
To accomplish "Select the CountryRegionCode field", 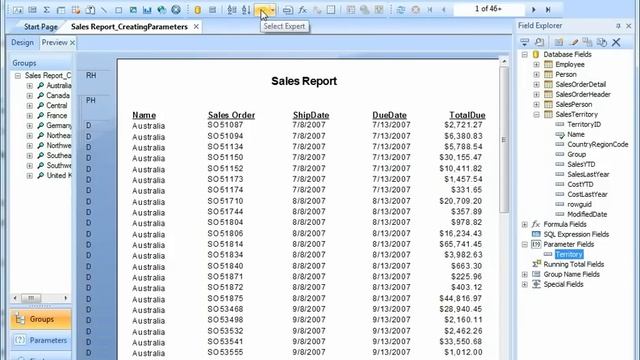I will pyautogui.click(x=598, y=144).
